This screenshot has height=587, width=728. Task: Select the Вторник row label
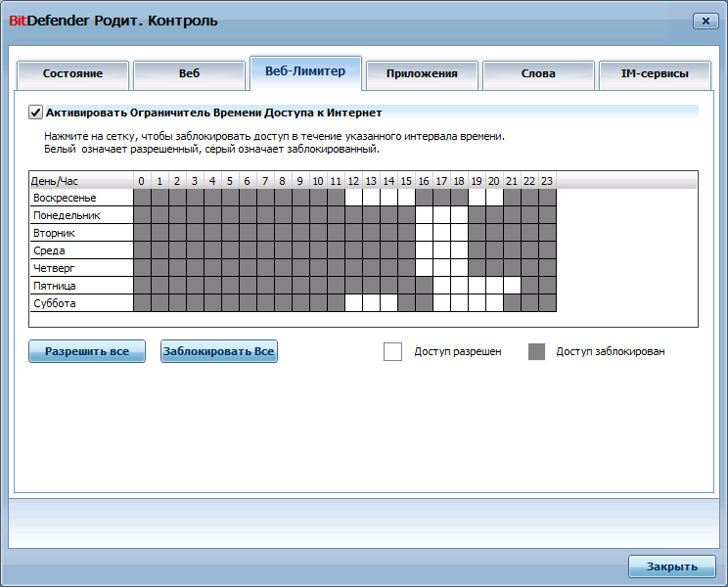click(x=54, y=234)
